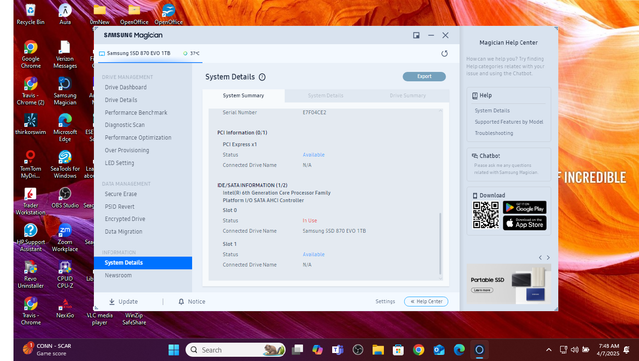Screen dimensions: 639x361
Task: Show hidden tray icons chevron
Action: (x=549, y=350)
